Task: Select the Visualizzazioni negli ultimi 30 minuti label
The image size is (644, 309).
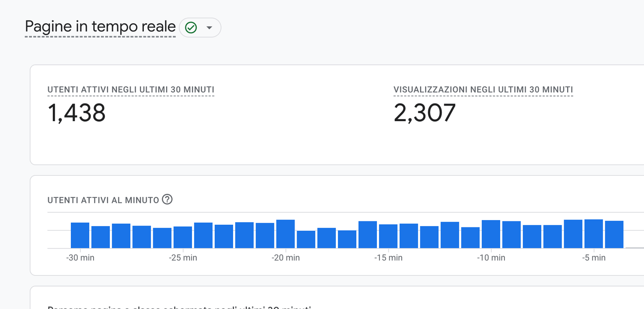Action: [483, 89]
